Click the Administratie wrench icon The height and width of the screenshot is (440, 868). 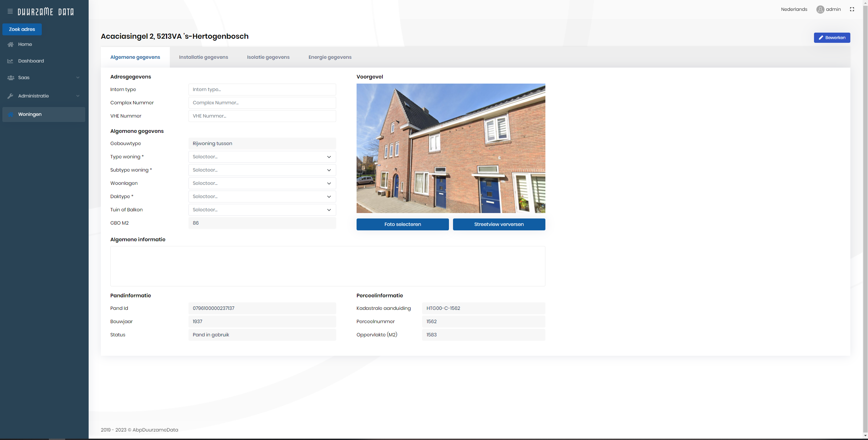pos(11,96)
